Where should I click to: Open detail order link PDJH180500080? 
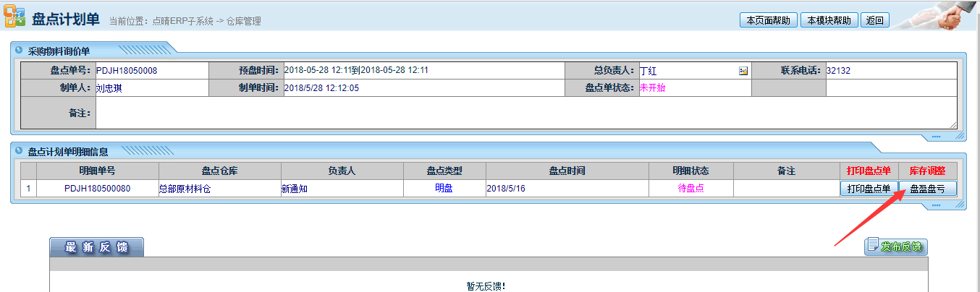[97, 189]
